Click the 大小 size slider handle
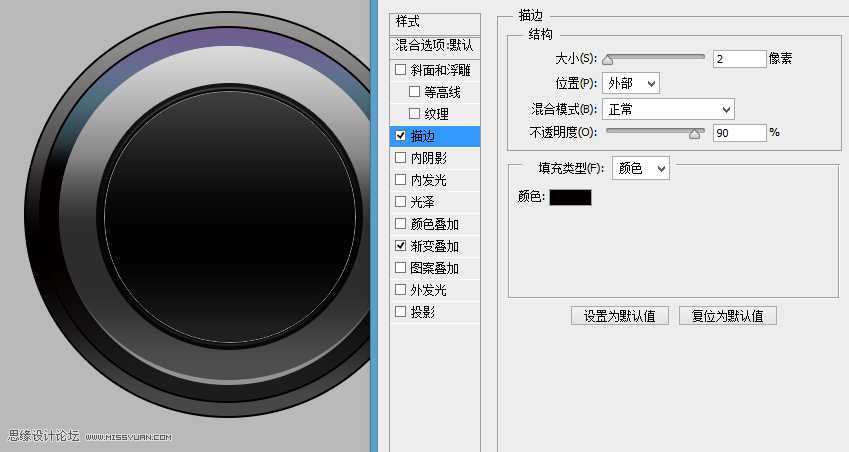Image resolution: width=849 pixels, height=452 pixels. [x=607, y=60]
